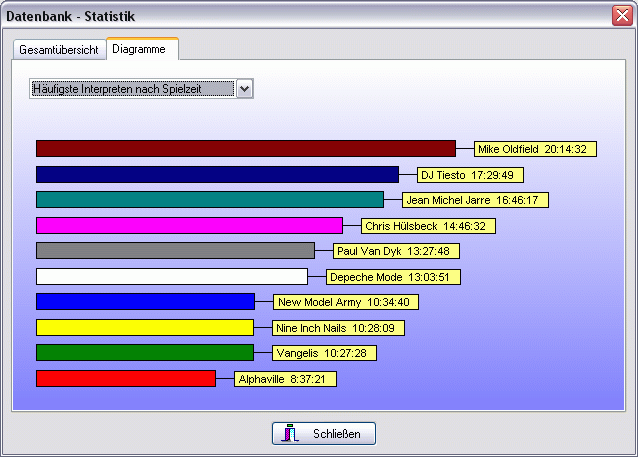The width and height of the screenshot is (638, 457).
Task: Click the navy DJ Tiesto bar
Action: tap(217, 175)
